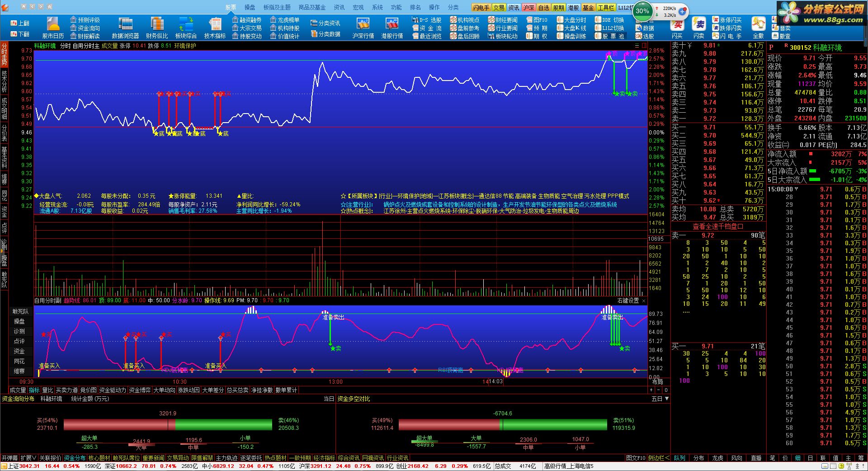The image size is (868, 471).
Task: Open 资金流向 capital flow tool
Action: click(85, 28)
